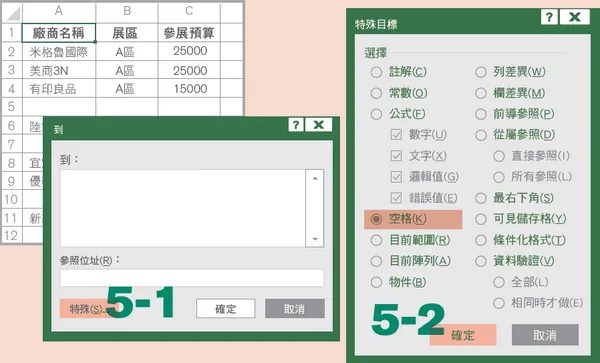
Task: Click the select-all corner of spreadsheet
Action: pyautogui.click(x=12, y=13)
